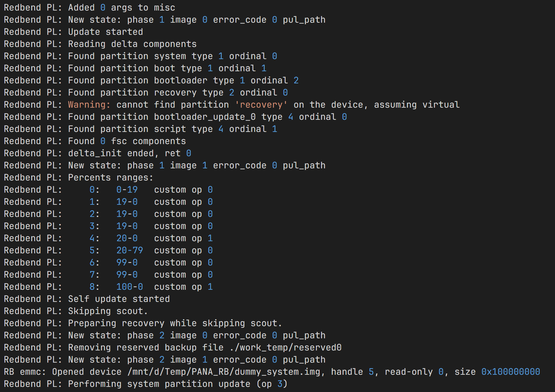Image resolution: width=555 pixels, height=392 pixels.
Task: Click the "Reading delta components" line
Action: click(132, 44)
